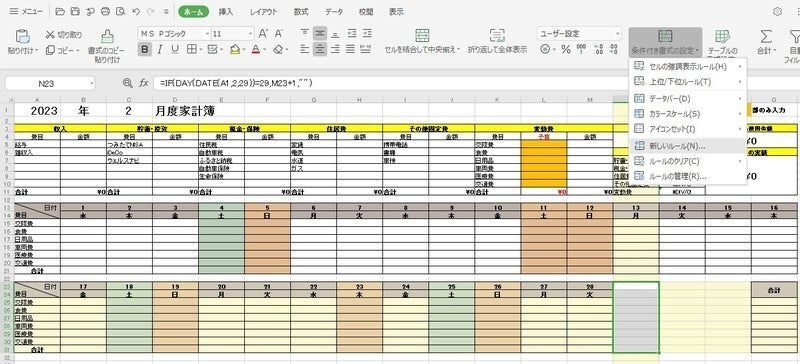Toggle Underline formatting
Image resolution: width=800 pixels, height=364 pixels.
(x=175, y=50)
